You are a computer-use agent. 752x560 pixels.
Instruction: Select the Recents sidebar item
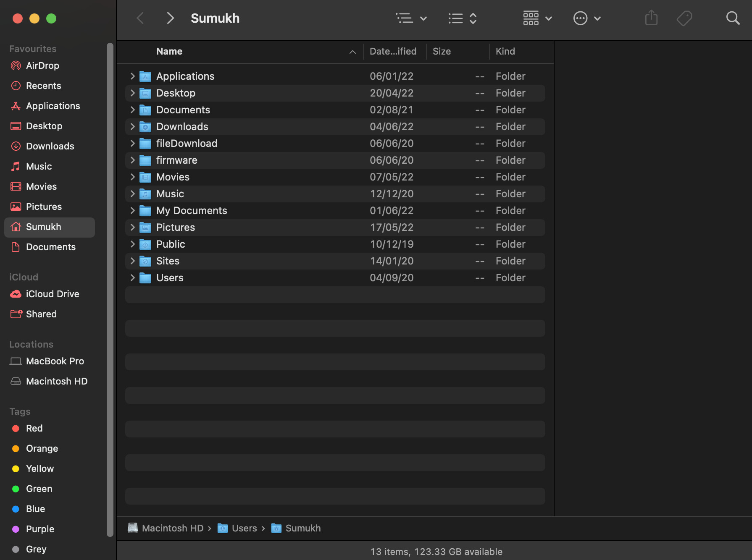43,86
